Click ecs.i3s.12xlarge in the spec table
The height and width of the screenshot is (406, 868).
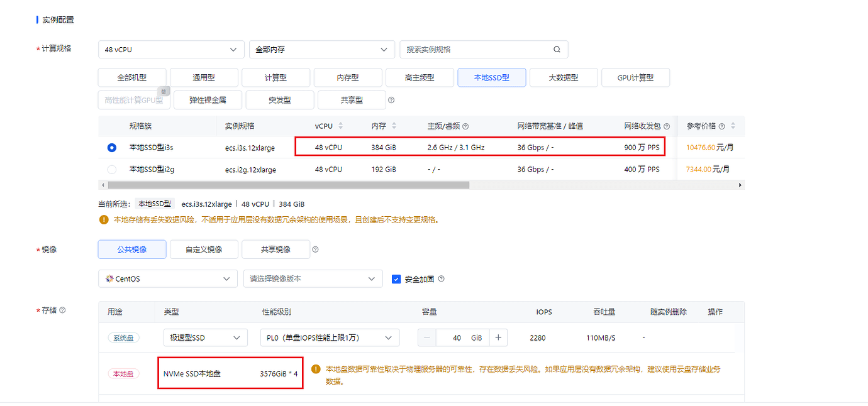coord(250,148)
